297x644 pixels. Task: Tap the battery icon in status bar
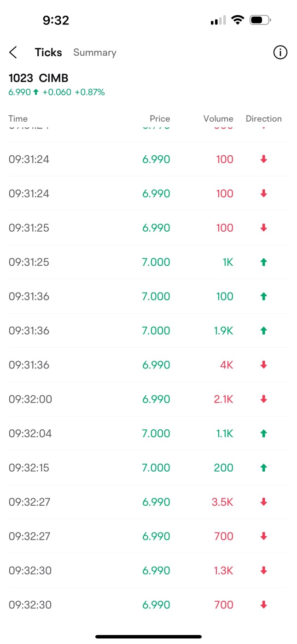coord(260,20)
